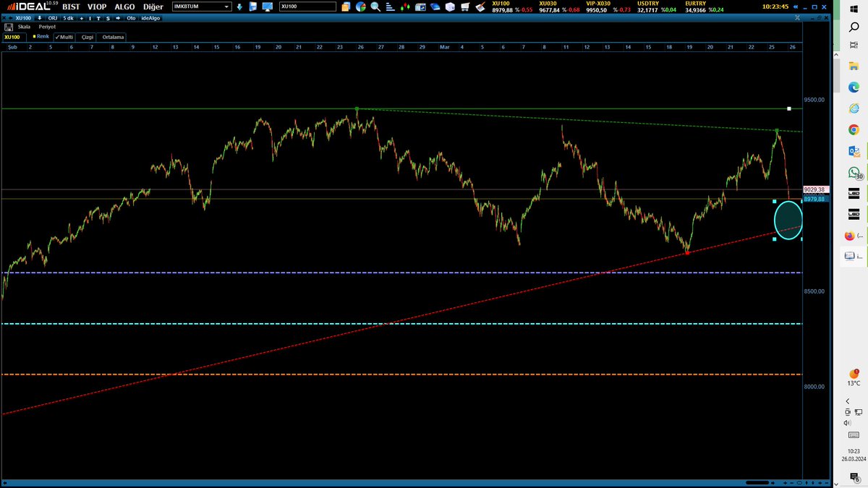Open the stacked pages icon beside symbol box
This screenshot has height=488, width=868.
(346, 7)
